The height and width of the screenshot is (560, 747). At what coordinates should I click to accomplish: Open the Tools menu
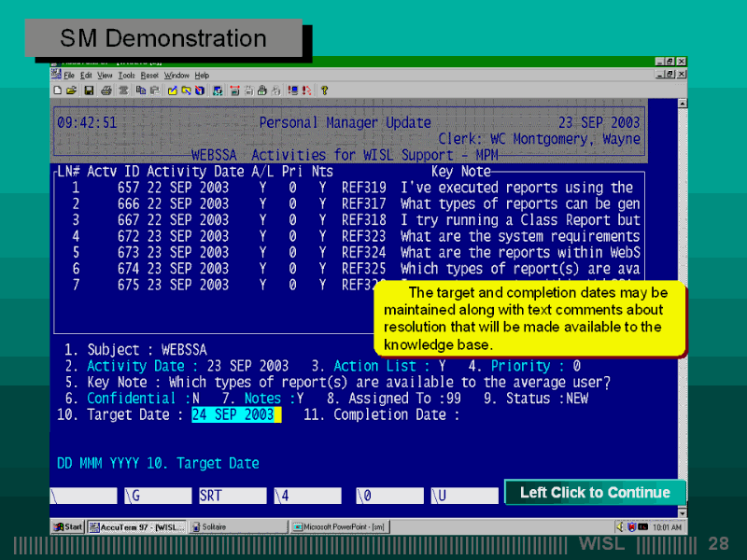coord(126,75)
